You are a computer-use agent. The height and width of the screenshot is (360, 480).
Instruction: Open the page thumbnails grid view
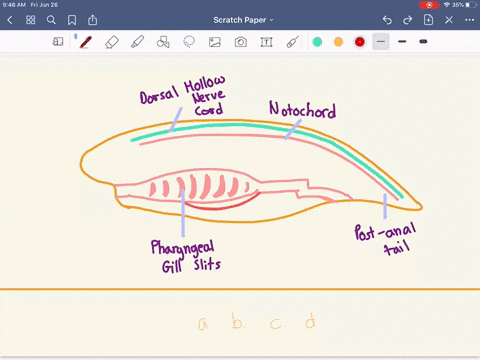click(x=31, y=20)
